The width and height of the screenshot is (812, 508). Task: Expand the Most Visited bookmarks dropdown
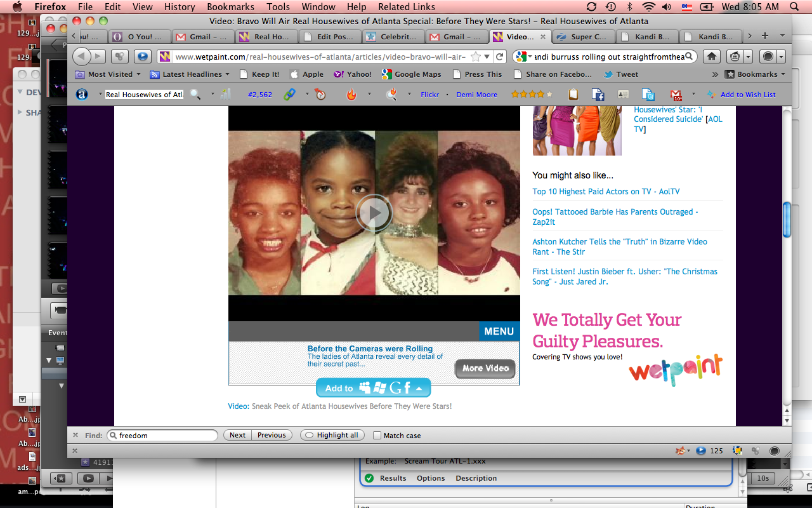click(x=109, y=74)
